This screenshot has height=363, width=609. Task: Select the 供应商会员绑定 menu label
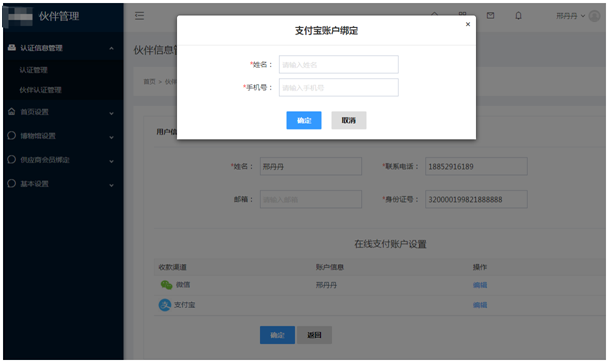(x=45, y=160)
